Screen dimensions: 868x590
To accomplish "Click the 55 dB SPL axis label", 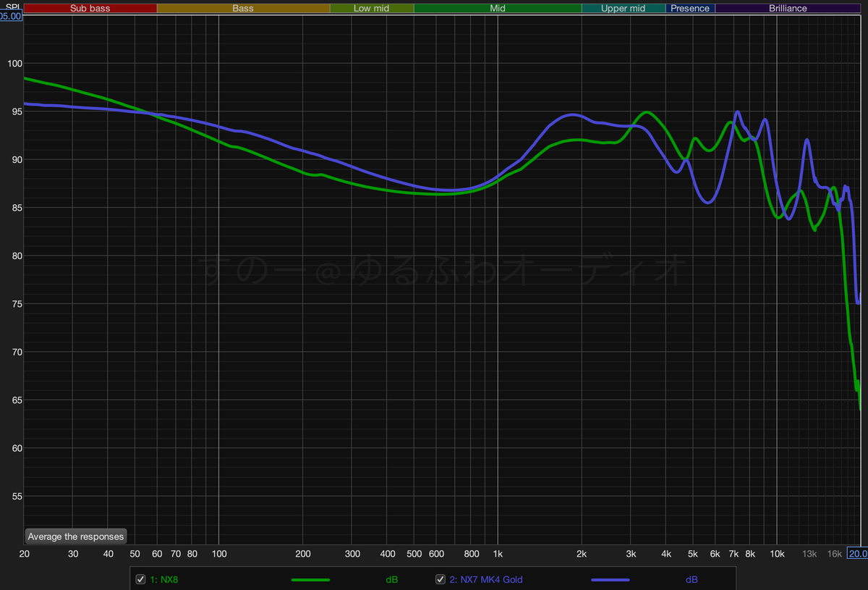I will [16, 497].
